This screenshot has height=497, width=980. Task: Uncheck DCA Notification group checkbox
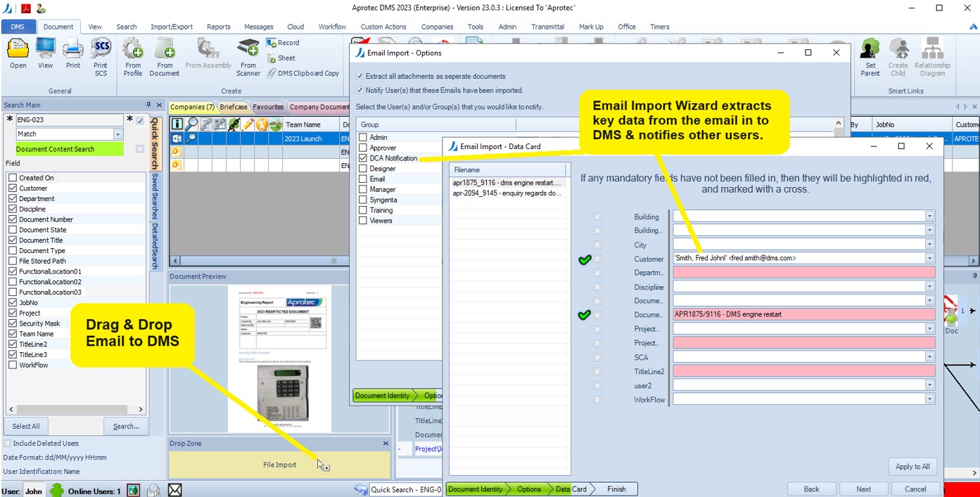click(x=363, y=158)
